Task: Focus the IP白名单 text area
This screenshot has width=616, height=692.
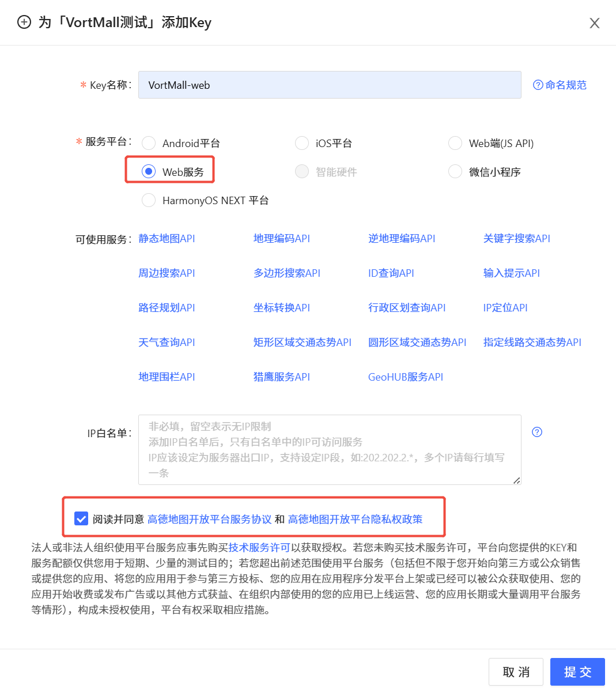Action: (329, 450)
